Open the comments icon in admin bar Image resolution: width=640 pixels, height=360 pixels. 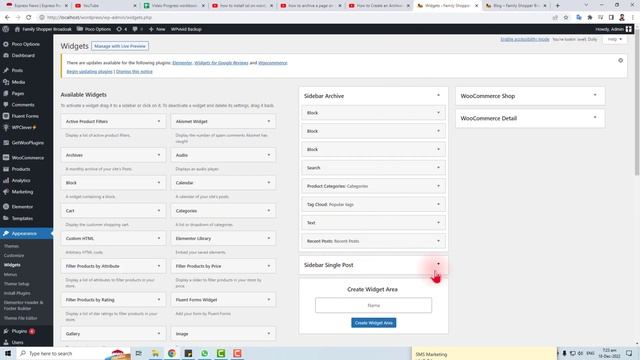point(137,29)
